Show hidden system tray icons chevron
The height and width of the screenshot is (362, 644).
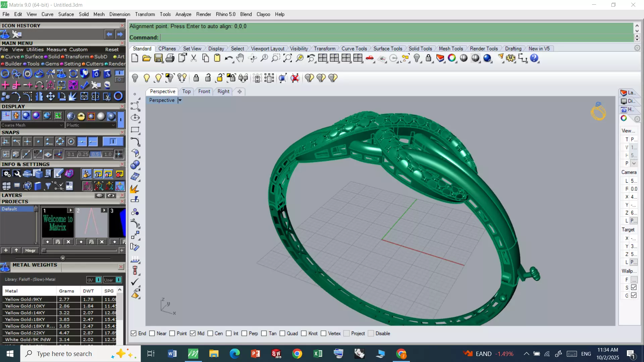(x=526, y=354)
